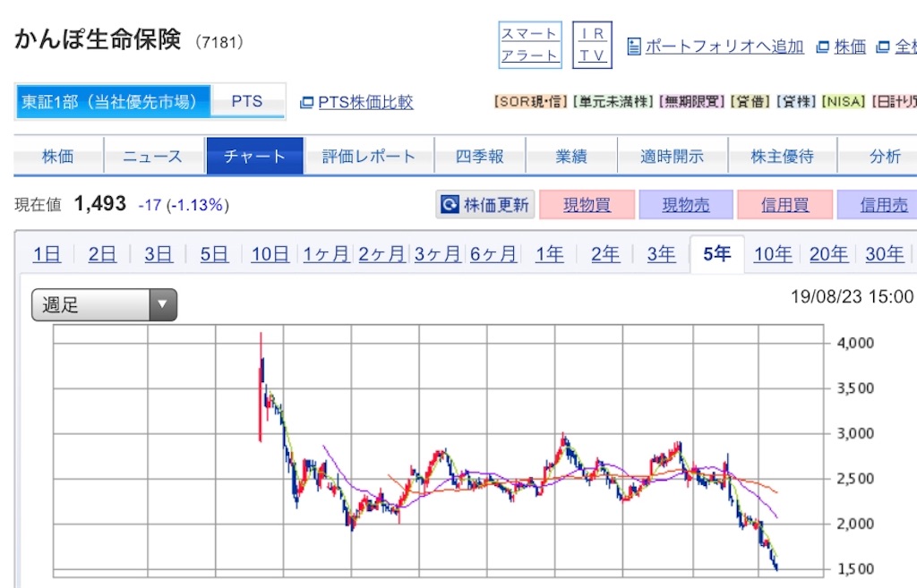
Task: Click the stock code (7181)
Action: pos(219,42)
